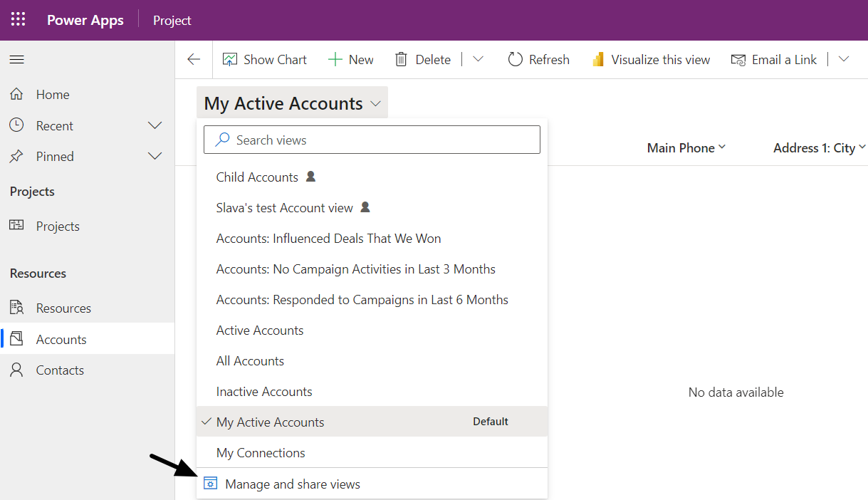Screen dimensions: 868x500
Task: Switch to the Inactive Accounts view
Action: [x=372, y=392]
